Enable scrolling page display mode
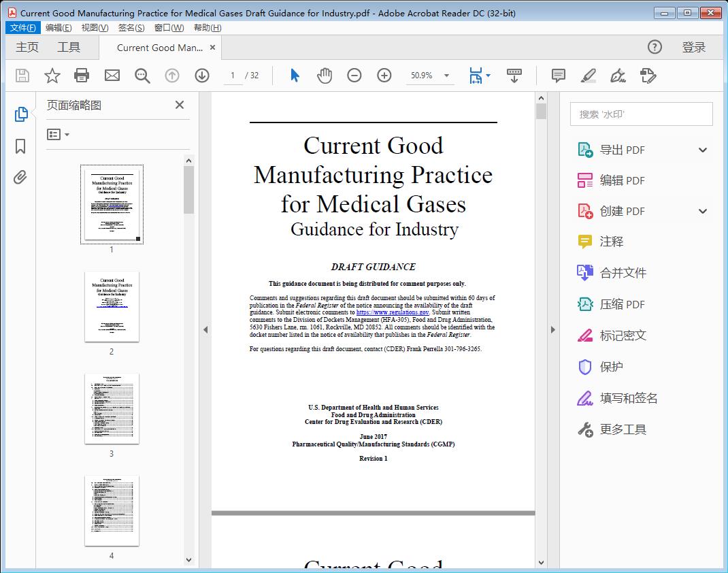The width and height of the screenshot is (728, 573). [x=514, y=76]
